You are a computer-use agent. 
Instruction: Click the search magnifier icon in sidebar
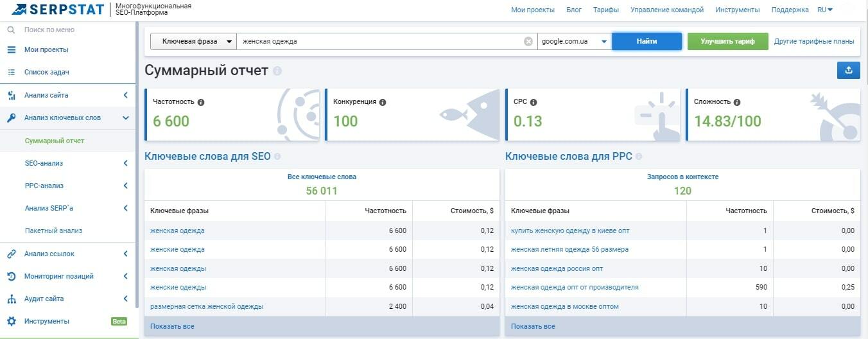tap(11, 30)
